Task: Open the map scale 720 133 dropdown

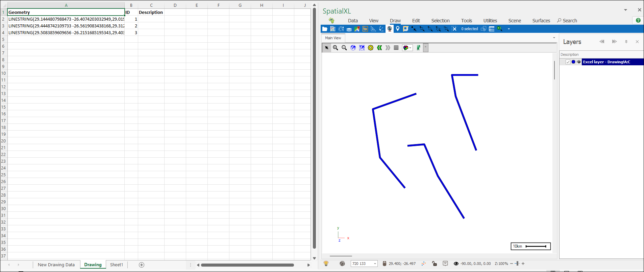Action: tap(375, 264)
